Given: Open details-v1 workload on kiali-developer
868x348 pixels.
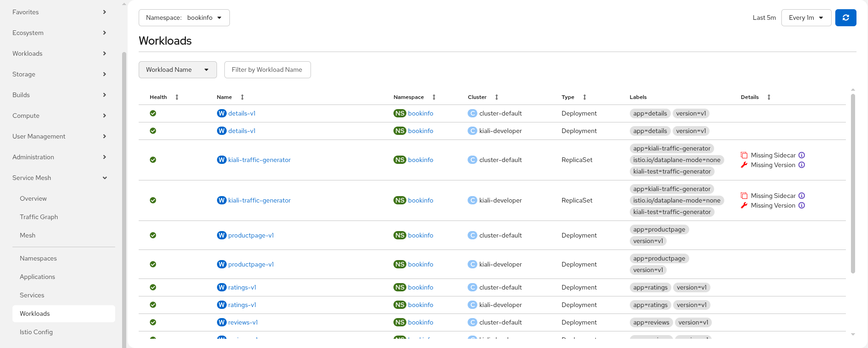Looking at the screenshot, I should click(242, 131).
